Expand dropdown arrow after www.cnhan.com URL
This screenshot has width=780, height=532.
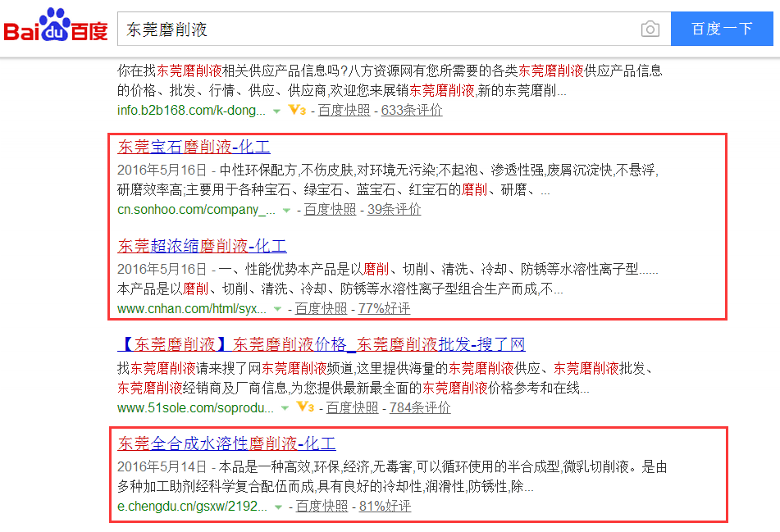[277, 309]
